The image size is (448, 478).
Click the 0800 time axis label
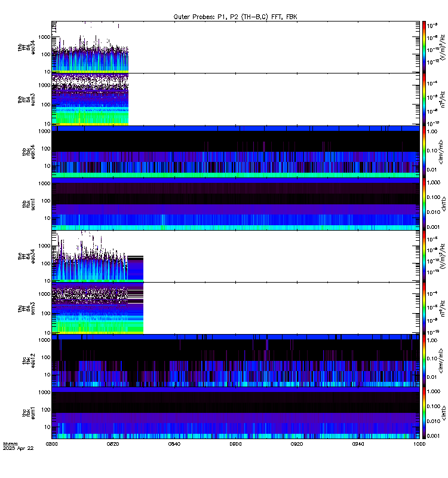[51, 444]
